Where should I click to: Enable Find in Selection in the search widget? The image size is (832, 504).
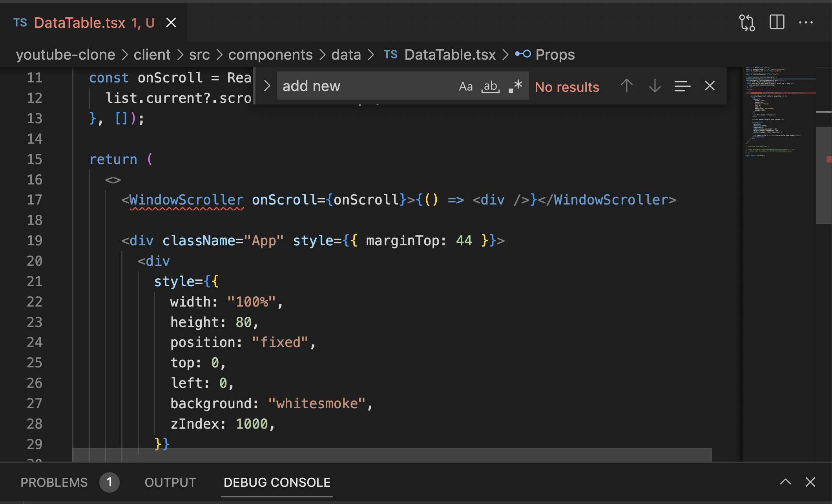tap(682, 86)
